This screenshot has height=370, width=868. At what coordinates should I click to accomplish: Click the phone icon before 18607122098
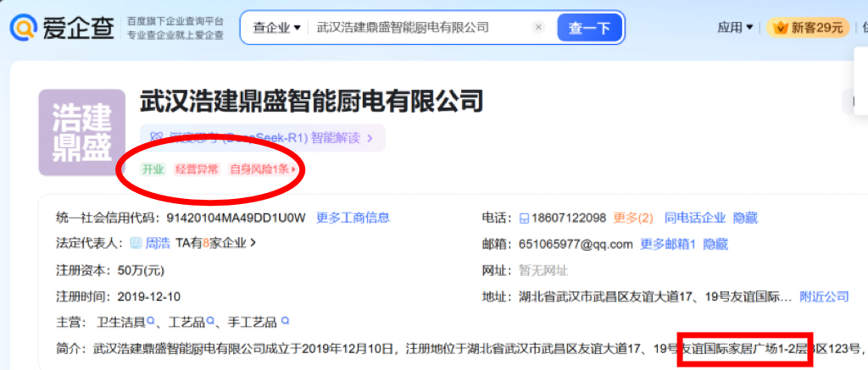pyautogui.click(x=524, y=218)
